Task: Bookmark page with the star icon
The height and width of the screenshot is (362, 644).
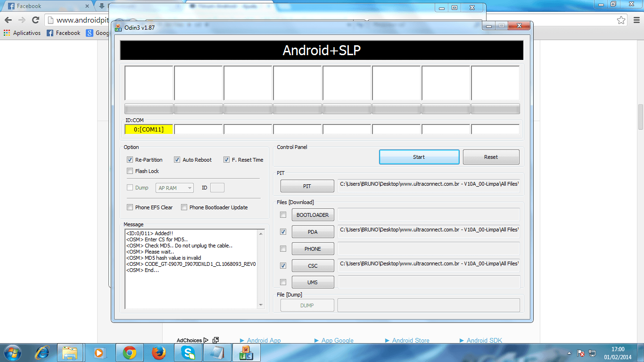Action: (621, 20)
